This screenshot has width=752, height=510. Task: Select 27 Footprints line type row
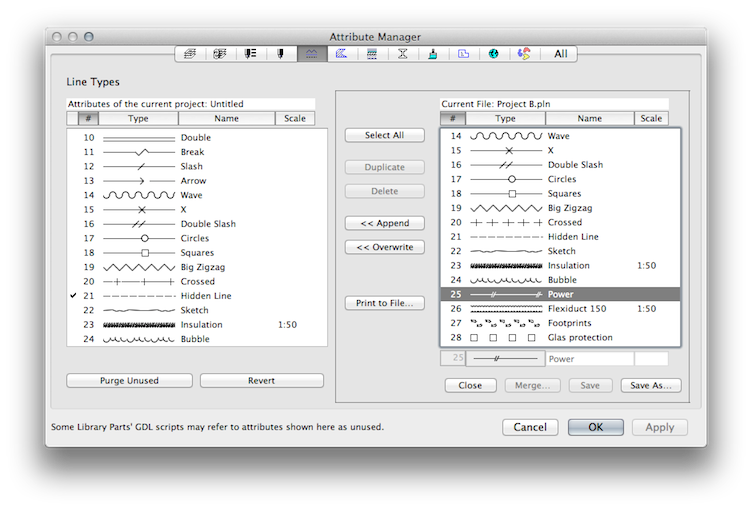pyautogui.click(x=560, y=323)
